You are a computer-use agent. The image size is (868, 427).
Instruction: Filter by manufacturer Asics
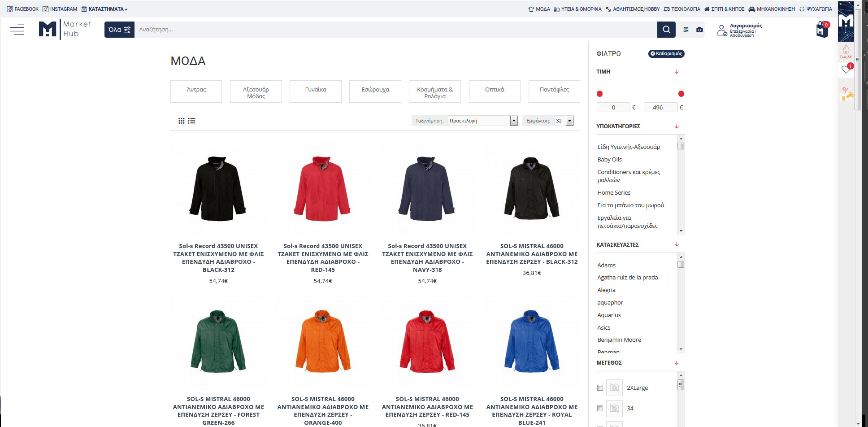tap(603, 327)
